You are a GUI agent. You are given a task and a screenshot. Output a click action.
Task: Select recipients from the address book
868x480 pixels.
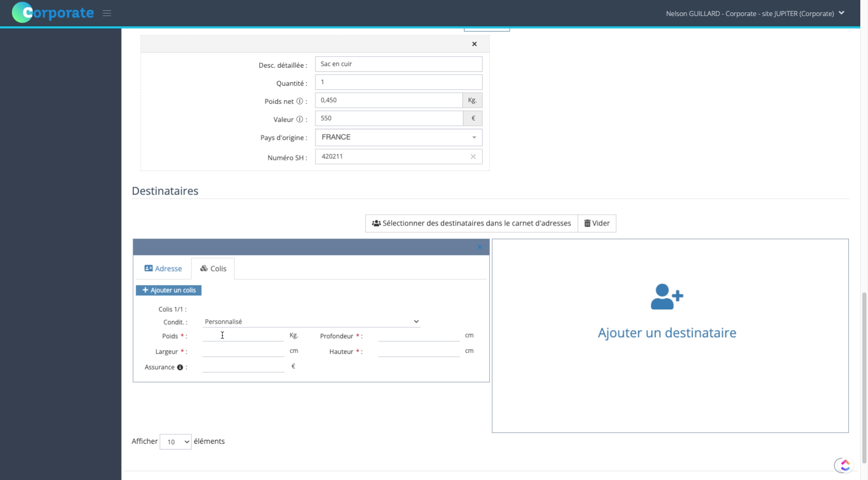pos(471,223)
